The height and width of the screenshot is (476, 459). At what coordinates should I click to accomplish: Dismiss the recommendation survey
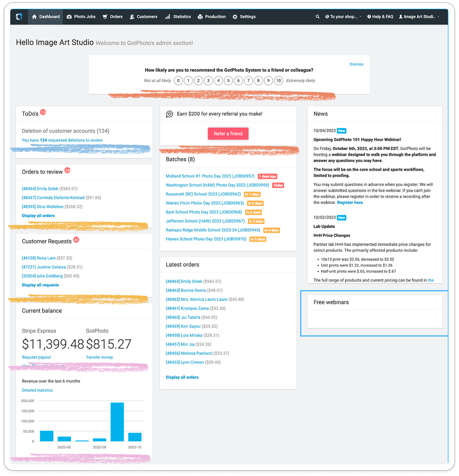click(356, 64)
